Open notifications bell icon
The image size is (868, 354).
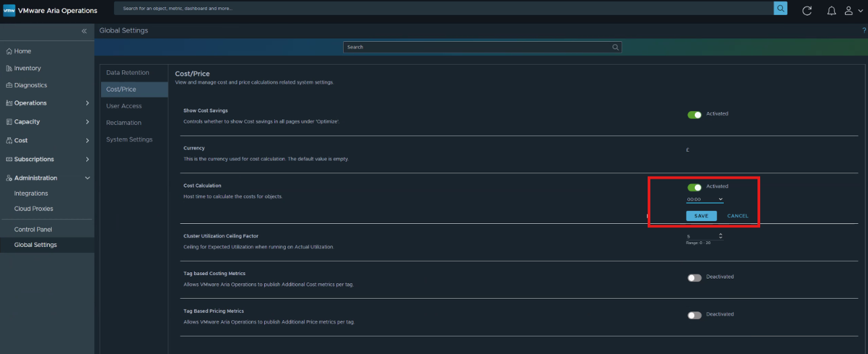832,11
